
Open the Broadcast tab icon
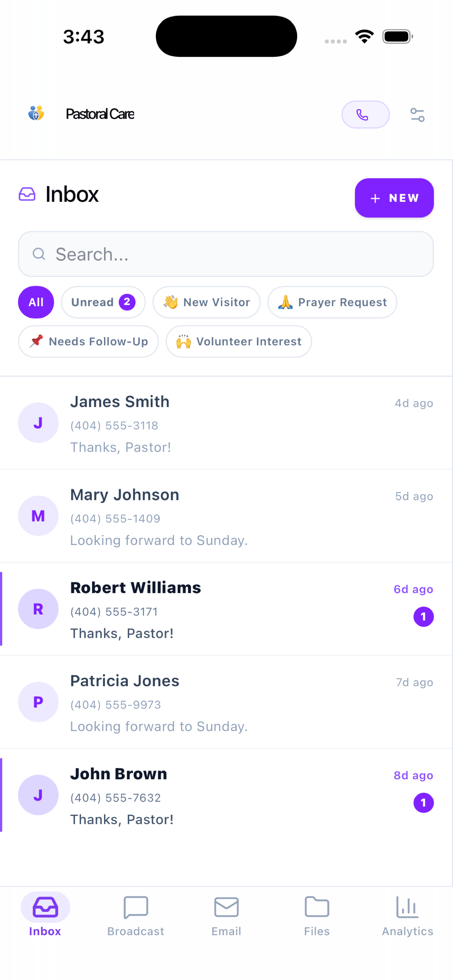click(136, 907)
